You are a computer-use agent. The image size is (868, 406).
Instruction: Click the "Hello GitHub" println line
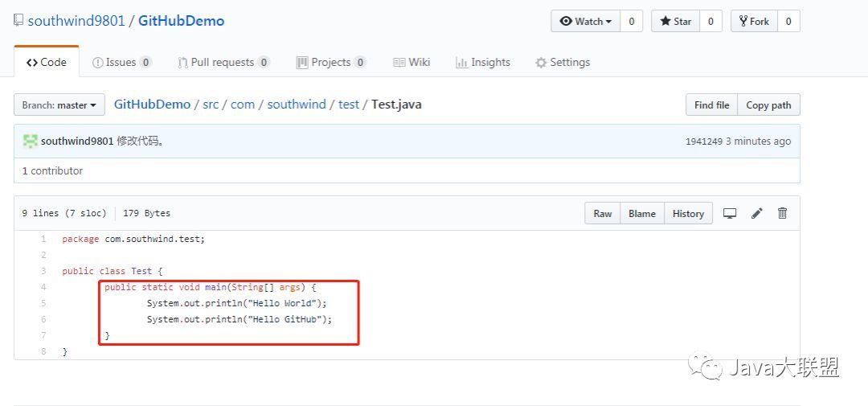point(240,319)
